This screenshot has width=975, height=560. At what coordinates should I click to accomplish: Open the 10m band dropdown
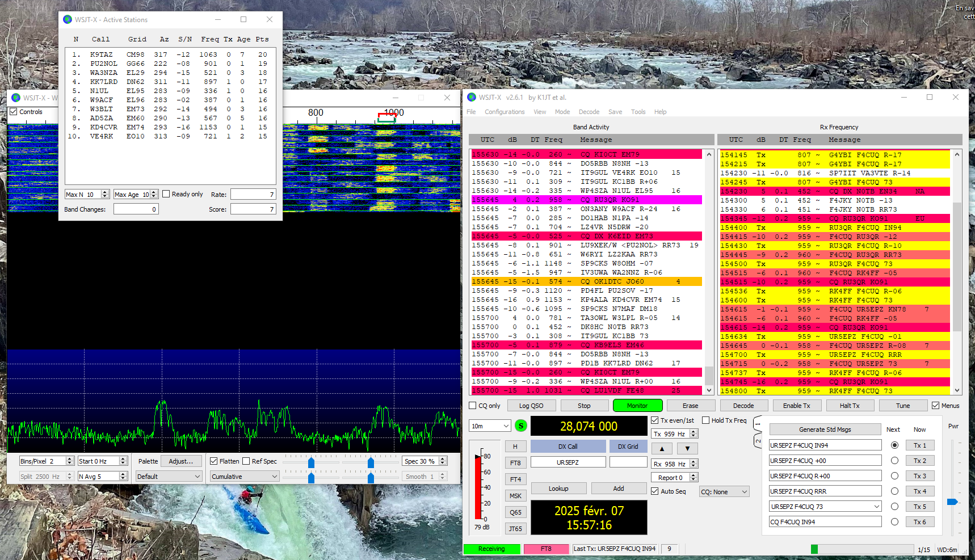pyautogui.click(x=490, y=426)
